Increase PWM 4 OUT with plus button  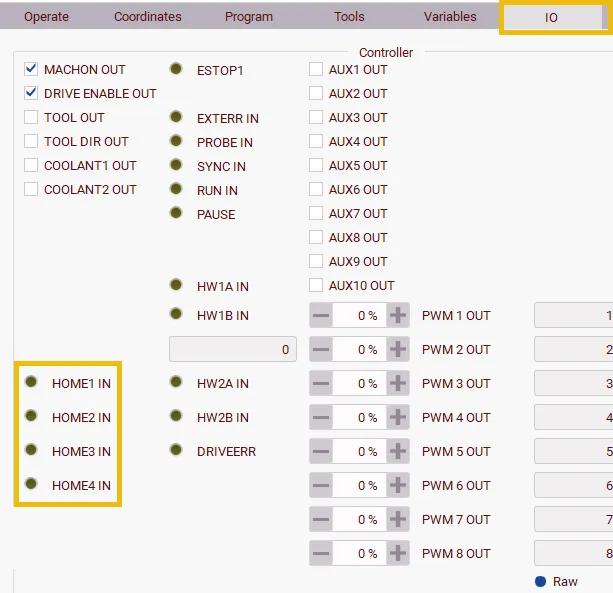point(398,417)
